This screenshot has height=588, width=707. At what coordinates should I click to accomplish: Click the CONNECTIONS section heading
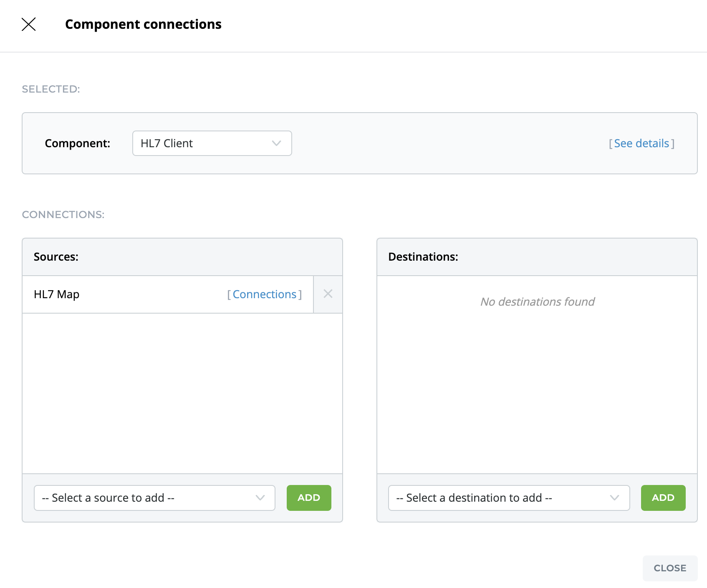(63, 214)
